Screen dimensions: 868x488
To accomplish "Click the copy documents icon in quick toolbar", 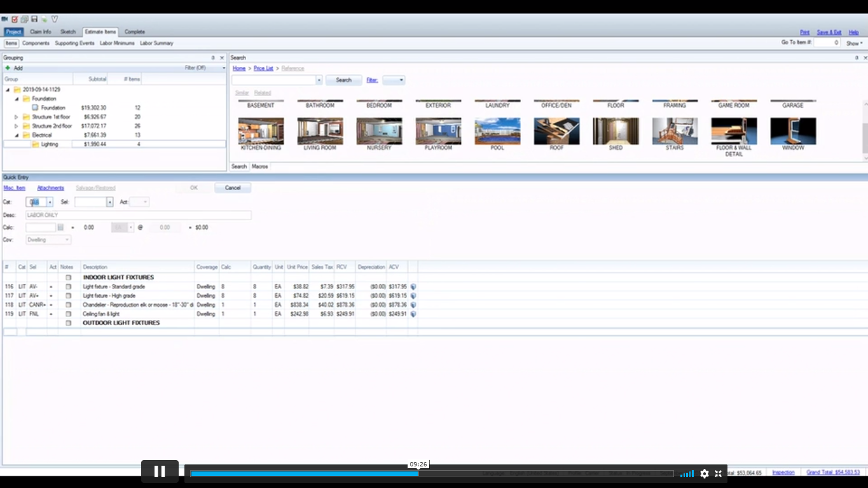I will (24, 19).
